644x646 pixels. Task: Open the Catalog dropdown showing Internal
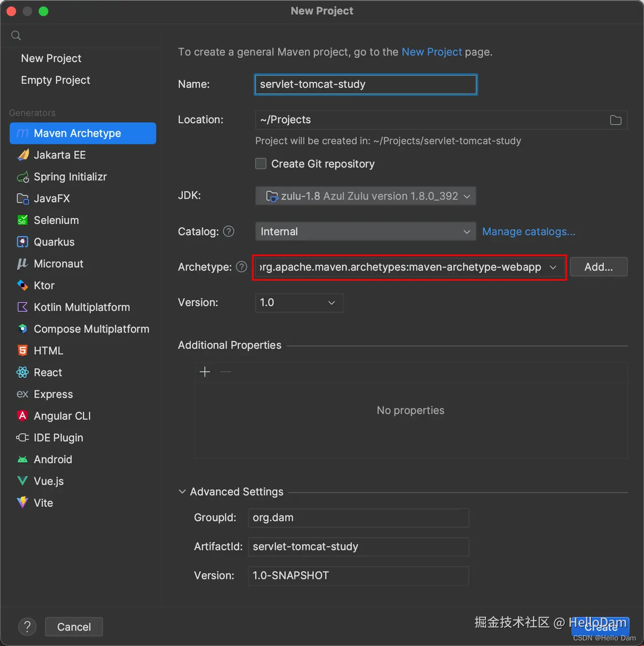(x=365, y=232)
